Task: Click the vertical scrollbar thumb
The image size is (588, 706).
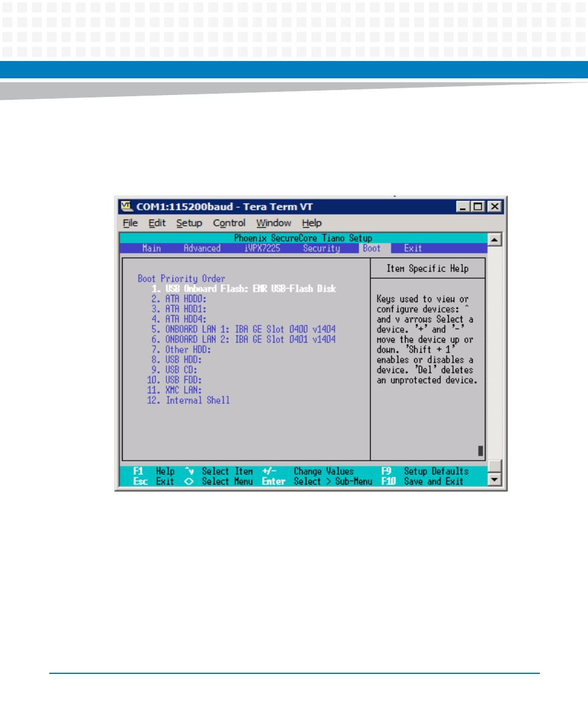Action: click(x=494, y=467)
